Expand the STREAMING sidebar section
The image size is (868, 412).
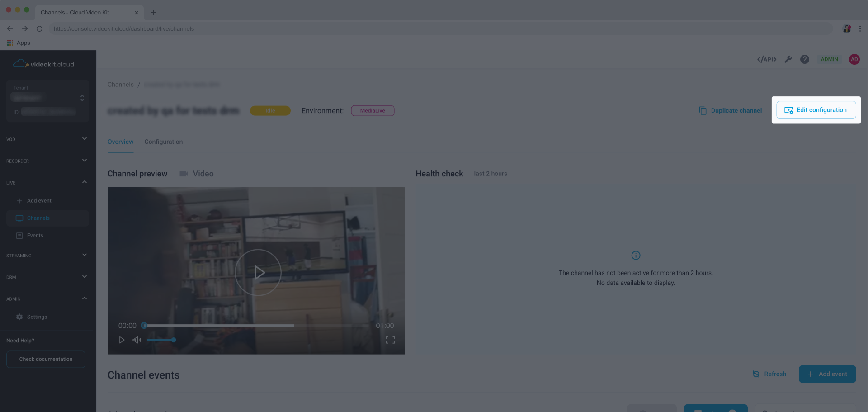47,255
